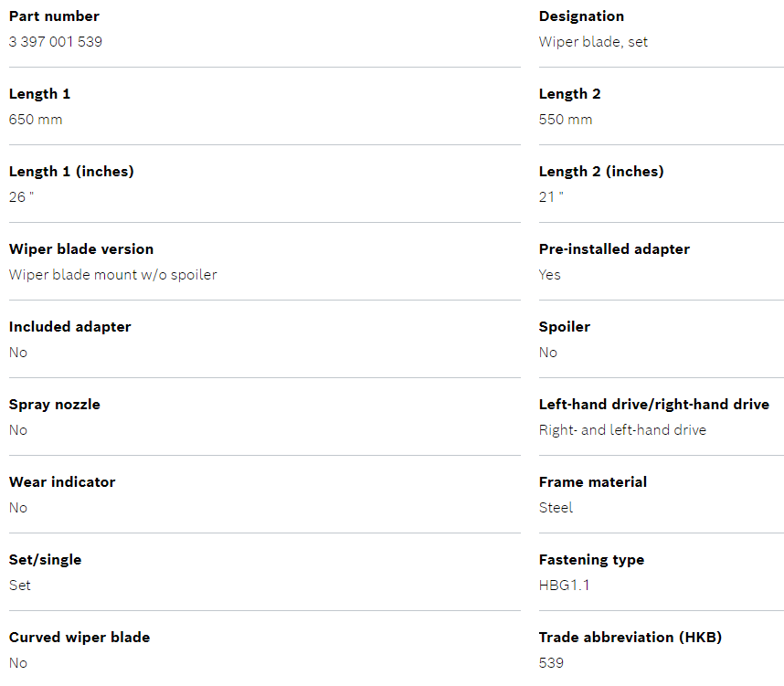Select the 'Wiper blade, set' designation value

(x=593, y=42)
